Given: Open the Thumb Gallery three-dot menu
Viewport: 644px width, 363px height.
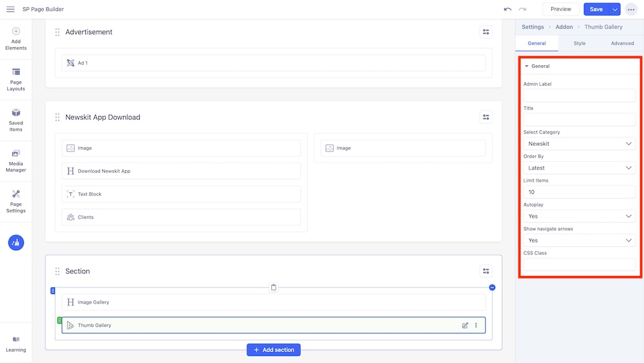Looking at the screenshot, I should pos(477,326).
